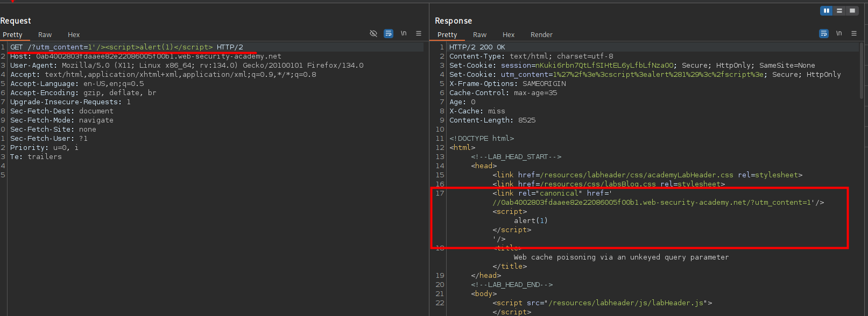The image size is (868, 316).
Task: Click the academyLabHeader.css link line
Action: pyautogui.click(x=647, y=175)
